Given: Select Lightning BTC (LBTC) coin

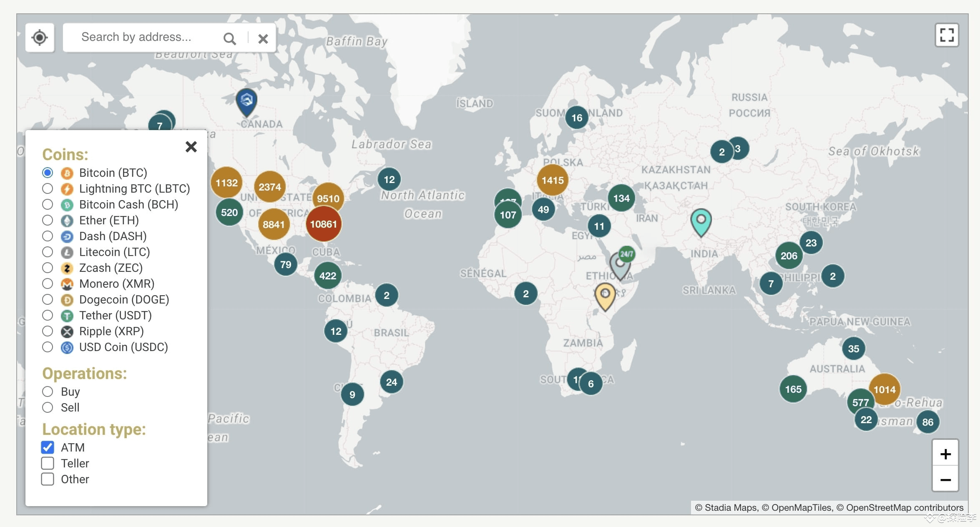Looking at the screenshot, I should point(48,188).
